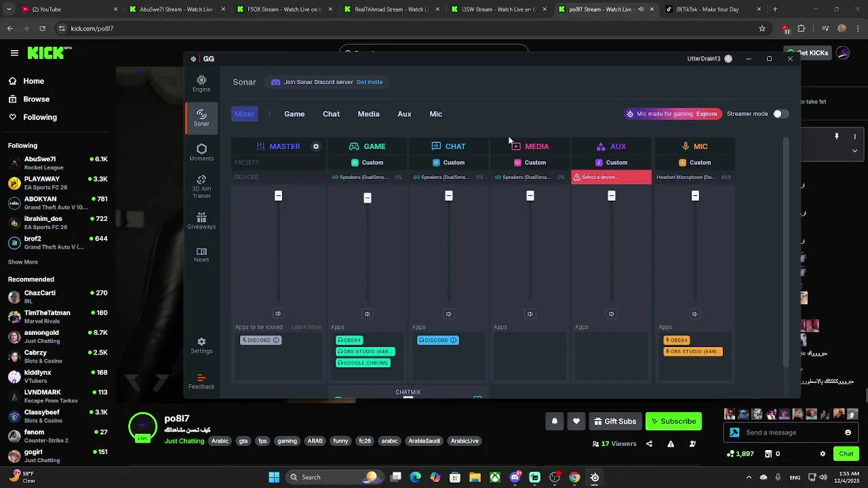Mute the Game channel

(x=368, y=314)
